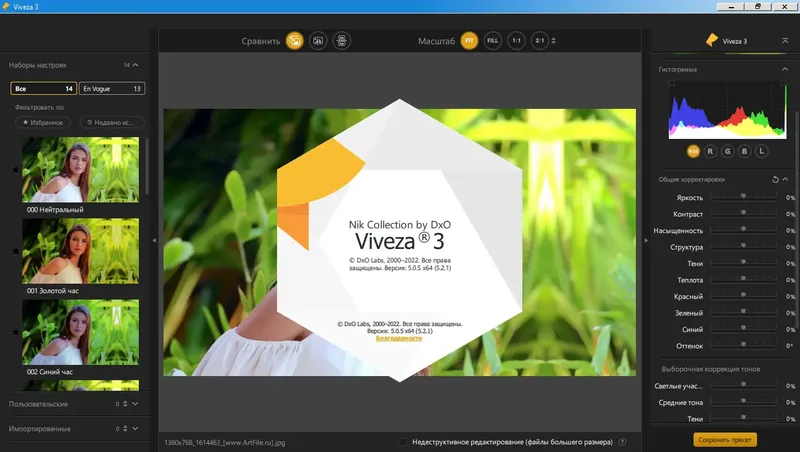The width and height of the screenshot is (800, 452).
Task: Set zoom to FILL
Action: coord(492,41)
